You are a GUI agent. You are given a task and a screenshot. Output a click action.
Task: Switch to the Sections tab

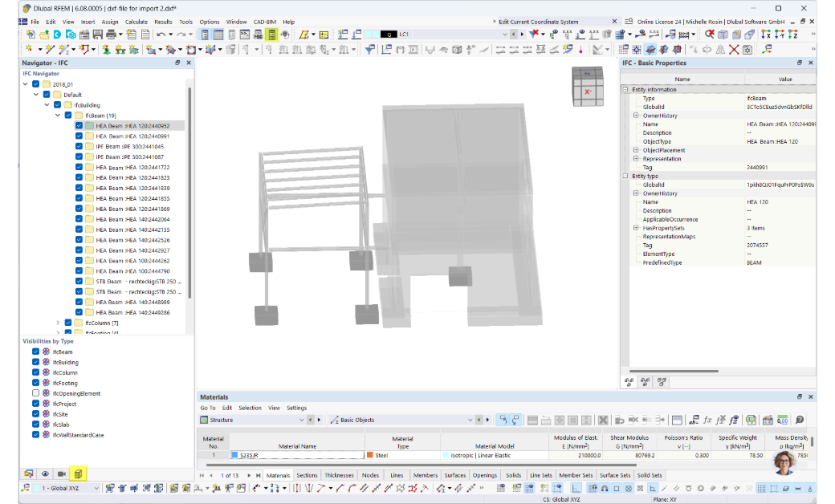[x=307, y=475]
